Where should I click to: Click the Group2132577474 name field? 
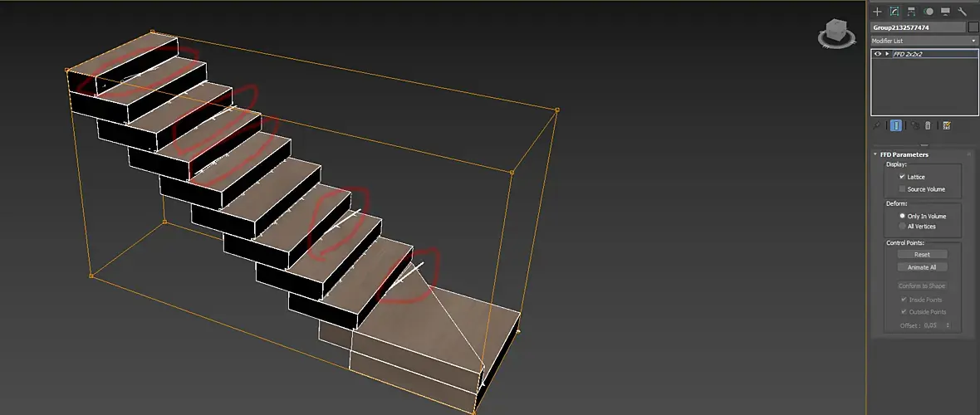918,27
